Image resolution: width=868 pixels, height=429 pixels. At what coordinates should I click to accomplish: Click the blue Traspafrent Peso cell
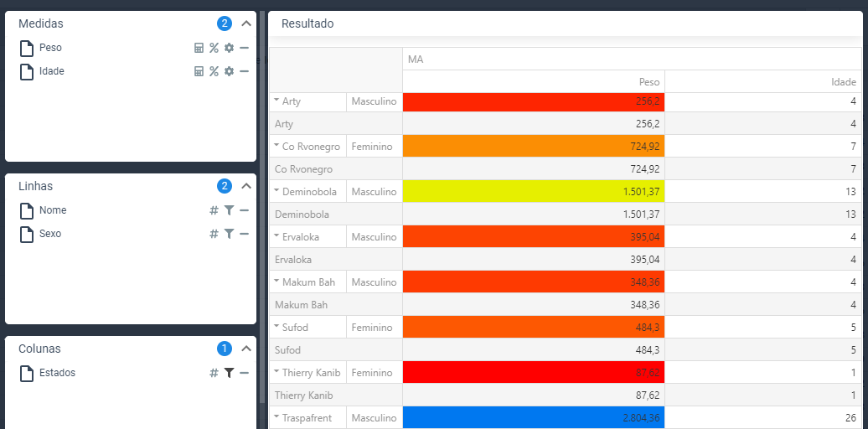533,417
